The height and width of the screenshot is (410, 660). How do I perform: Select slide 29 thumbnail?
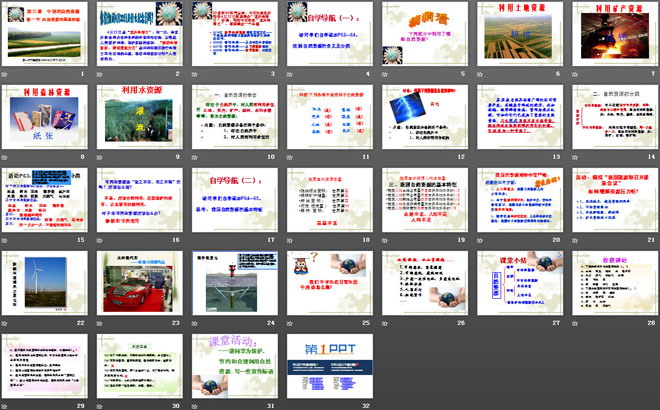[45, 366]
